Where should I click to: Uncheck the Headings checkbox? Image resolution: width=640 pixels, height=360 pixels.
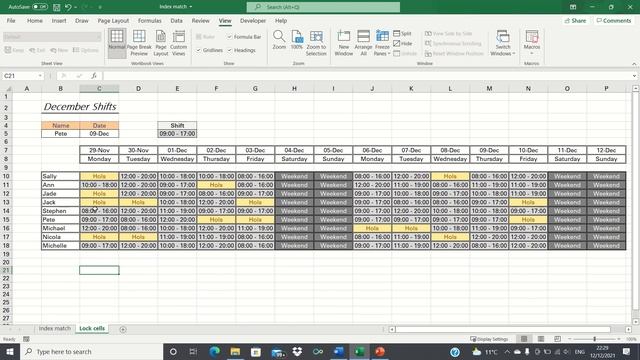[230, 50]
